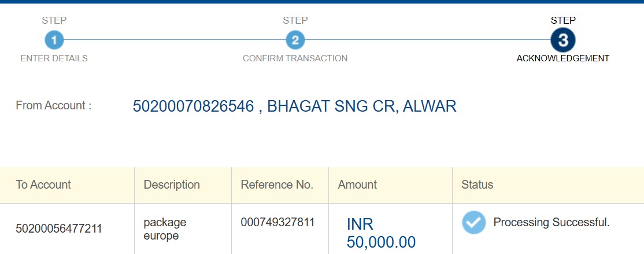Select beneficiary account number 50200056477211
This screenshot has width=644, height=254.
(x=59, y=229)
